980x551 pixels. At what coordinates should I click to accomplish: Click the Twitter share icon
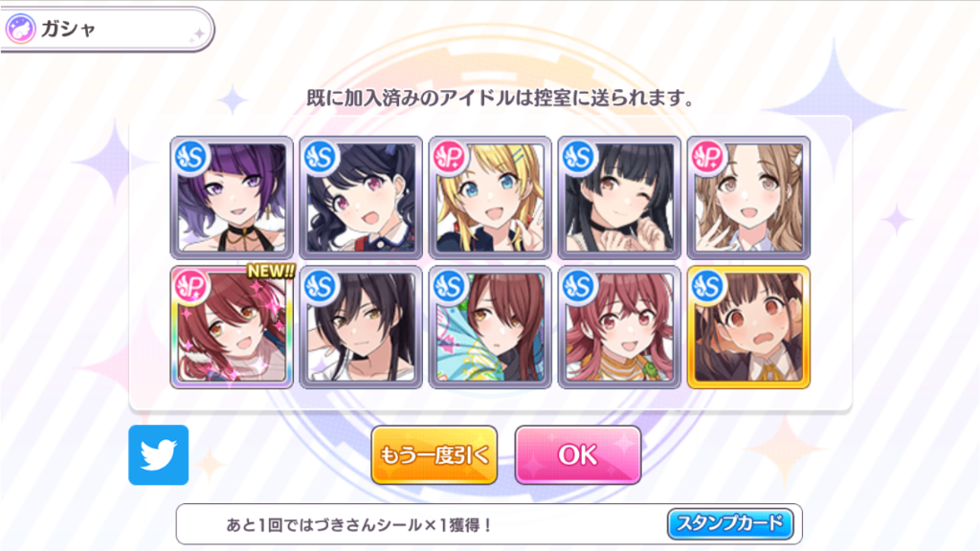tap(158, 454)
